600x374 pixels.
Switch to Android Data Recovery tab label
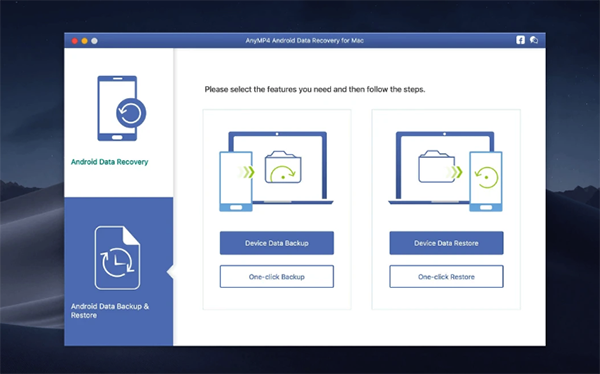pyautogui.click(x=109, y=162)
